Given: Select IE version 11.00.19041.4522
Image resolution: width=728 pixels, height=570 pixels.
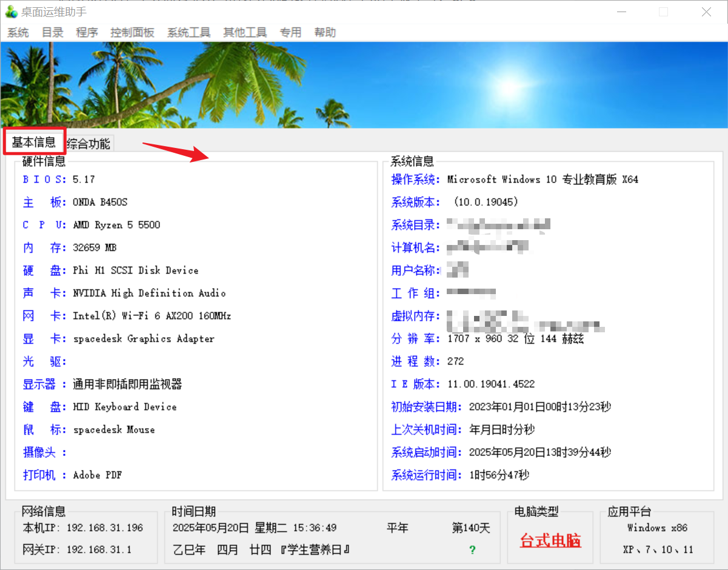Looking at the screenshot, I should click(x=491, y=384).
